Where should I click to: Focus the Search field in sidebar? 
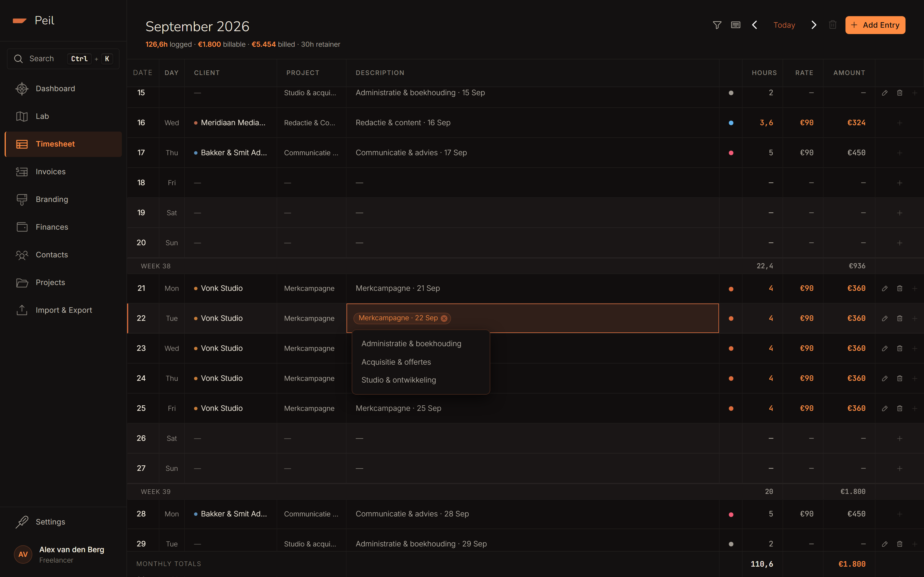coord(64,59)
